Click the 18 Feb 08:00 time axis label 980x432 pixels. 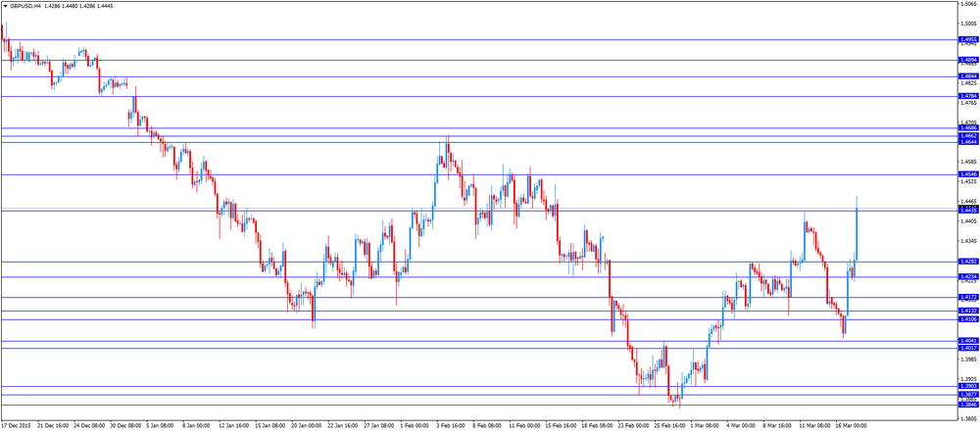(596, 425)
